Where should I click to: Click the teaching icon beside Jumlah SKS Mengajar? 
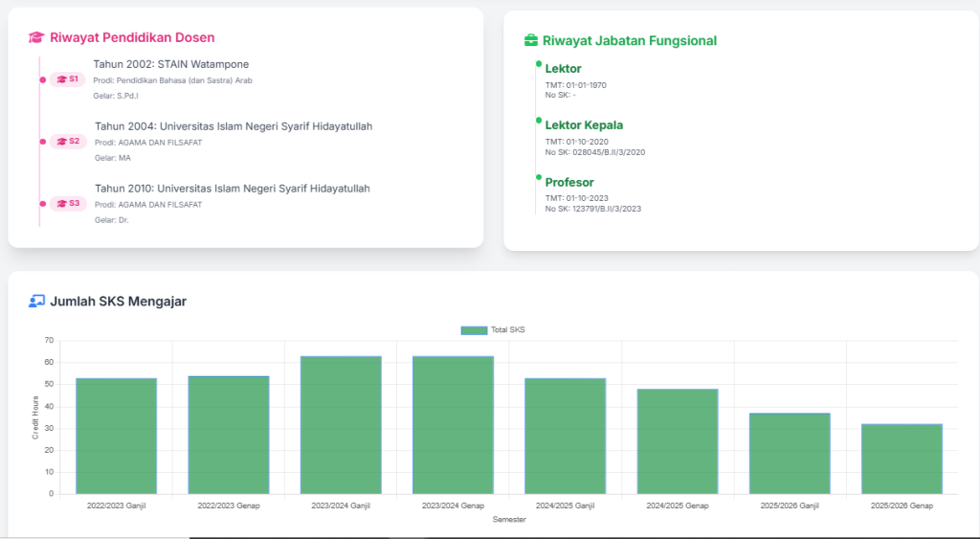36,302
